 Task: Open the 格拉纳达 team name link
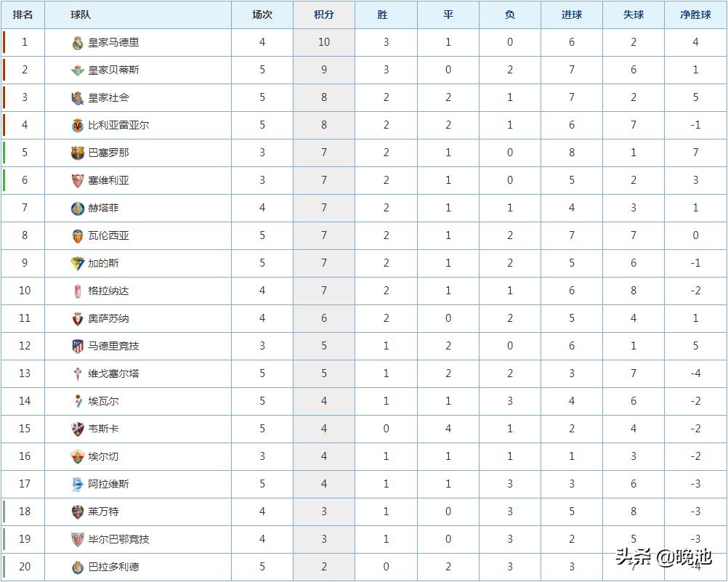pyautogui.click(x=109, y=291)
